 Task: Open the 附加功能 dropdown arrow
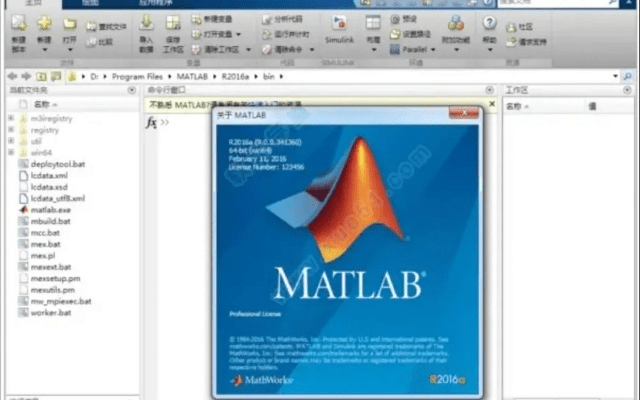click(x=456, y=50)
